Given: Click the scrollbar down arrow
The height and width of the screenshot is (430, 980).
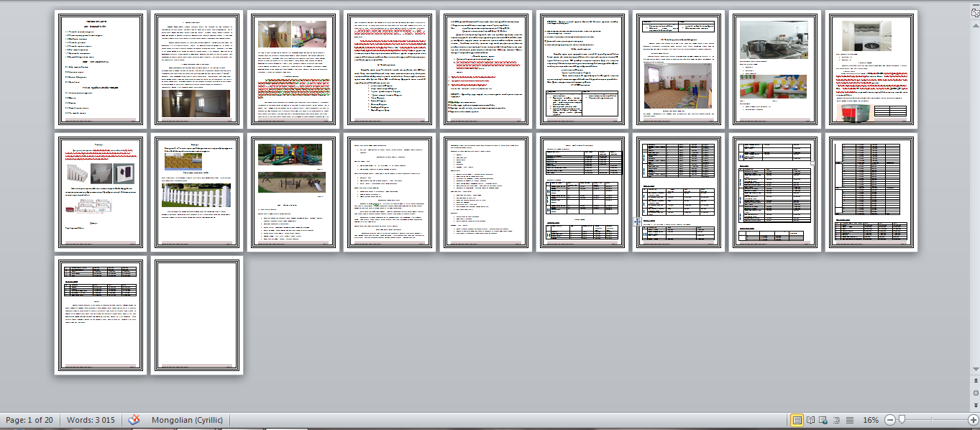Looking at the screenshot, I should (976, 368).
